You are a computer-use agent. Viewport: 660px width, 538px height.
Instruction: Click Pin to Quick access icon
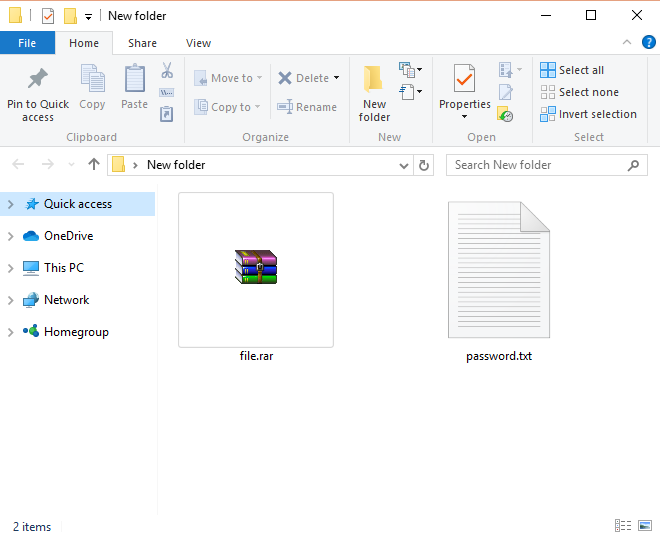37,78
